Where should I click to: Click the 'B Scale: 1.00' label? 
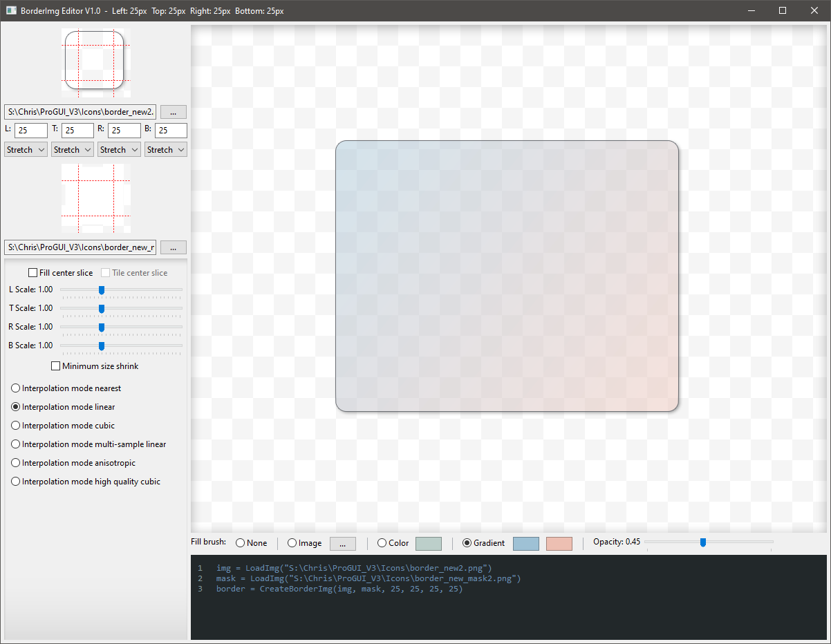coord(30,345)
